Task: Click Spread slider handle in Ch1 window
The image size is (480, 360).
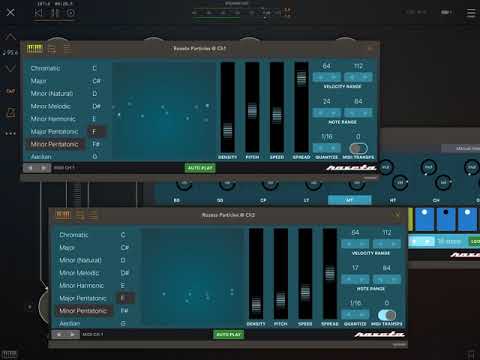Action: tap(301, 79)
